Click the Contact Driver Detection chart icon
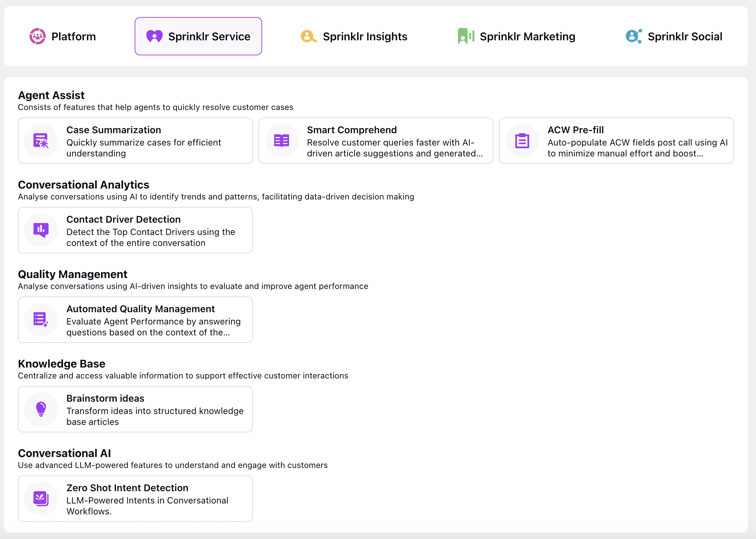This screenshot has width=756, height=539. click(41, 230)
